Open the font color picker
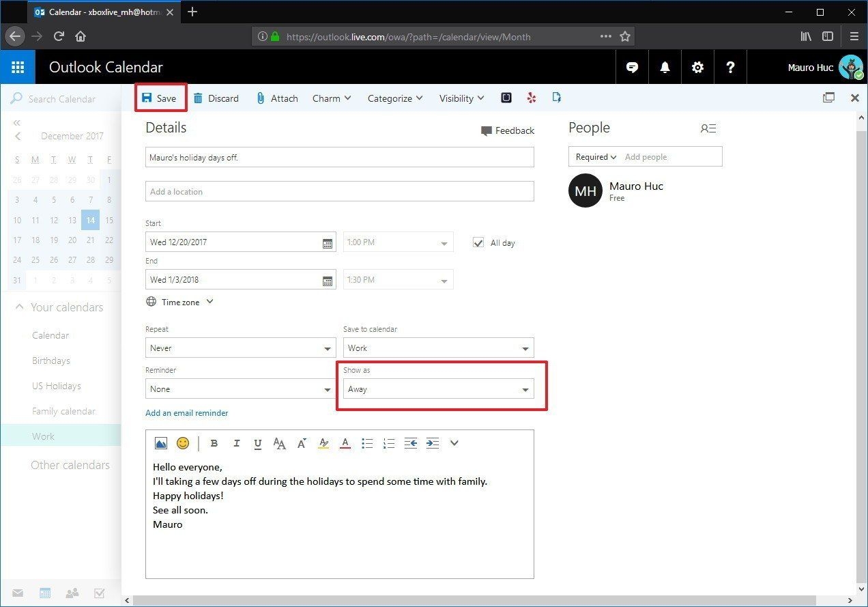Screen dimensions: 868x607 pos(345,443)
